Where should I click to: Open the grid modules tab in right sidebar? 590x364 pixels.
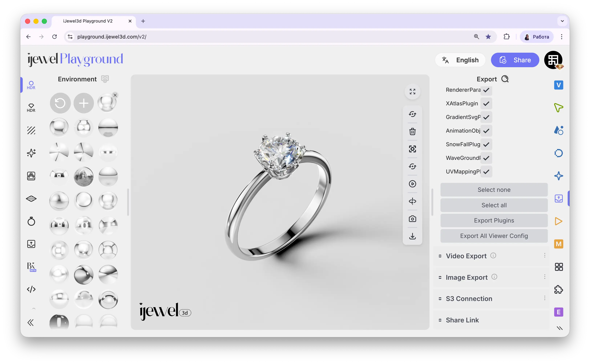pos(558,267)
